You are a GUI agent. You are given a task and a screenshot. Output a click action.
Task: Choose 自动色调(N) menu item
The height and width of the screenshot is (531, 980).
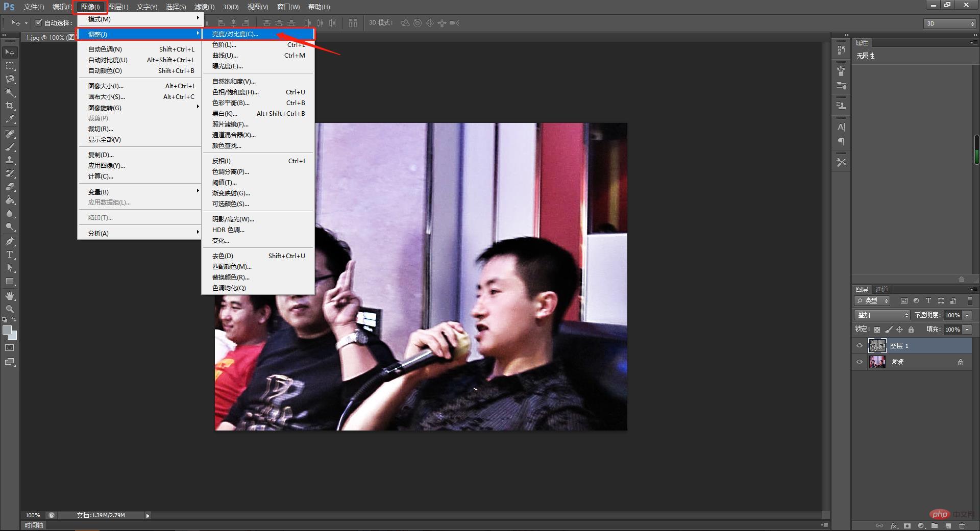(139, 49)
